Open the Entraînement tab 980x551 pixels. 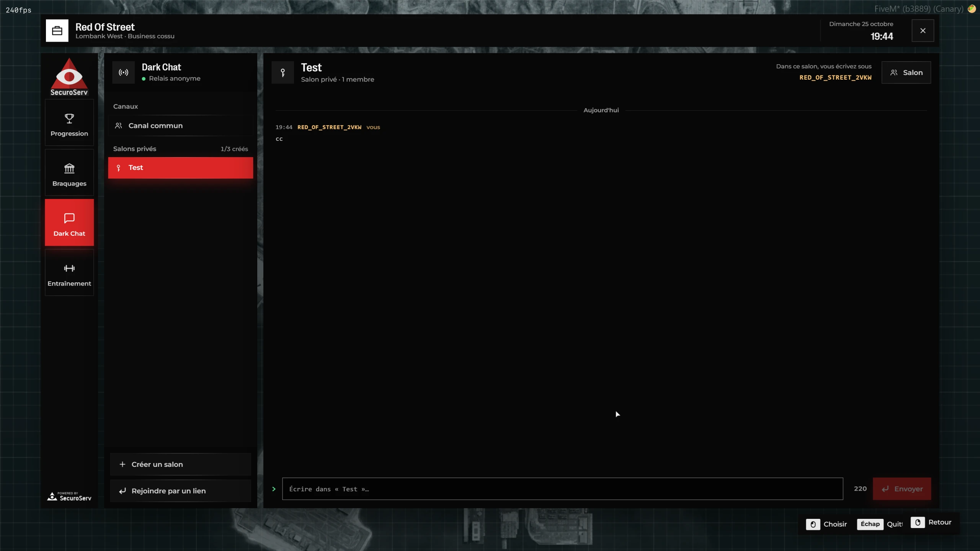click(69, 272)
